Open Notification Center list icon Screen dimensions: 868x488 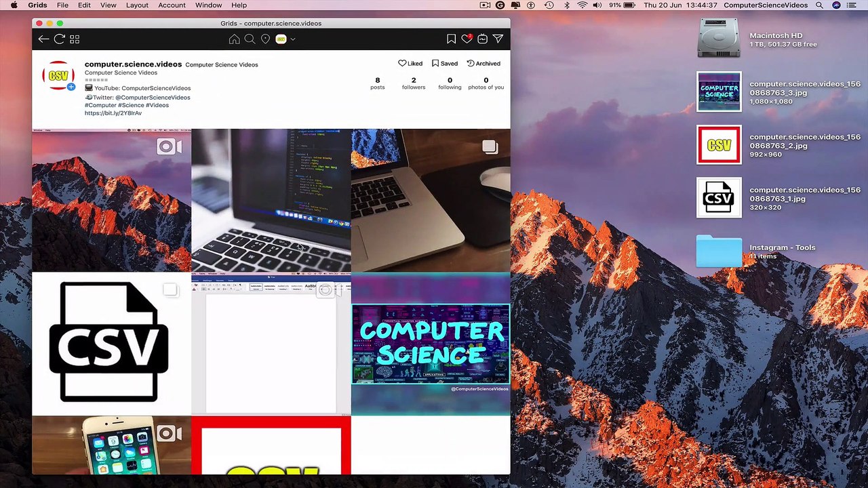point(853,5)
